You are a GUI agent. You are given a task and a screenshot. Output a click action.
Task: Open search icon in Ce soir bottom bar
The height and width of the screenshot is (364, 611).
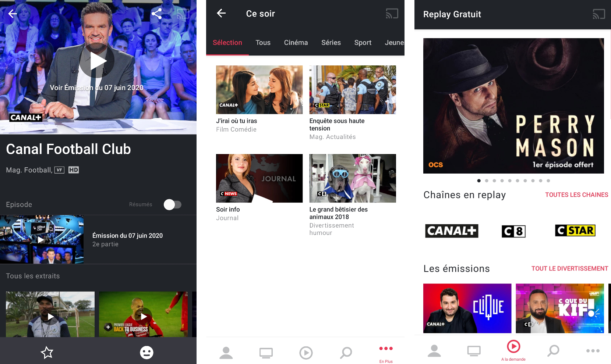point(346,353)
